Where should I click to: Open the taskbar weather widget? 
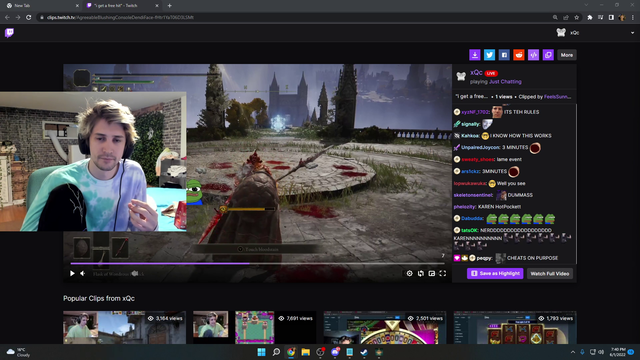pyautogui.click(x=19, y=352)
